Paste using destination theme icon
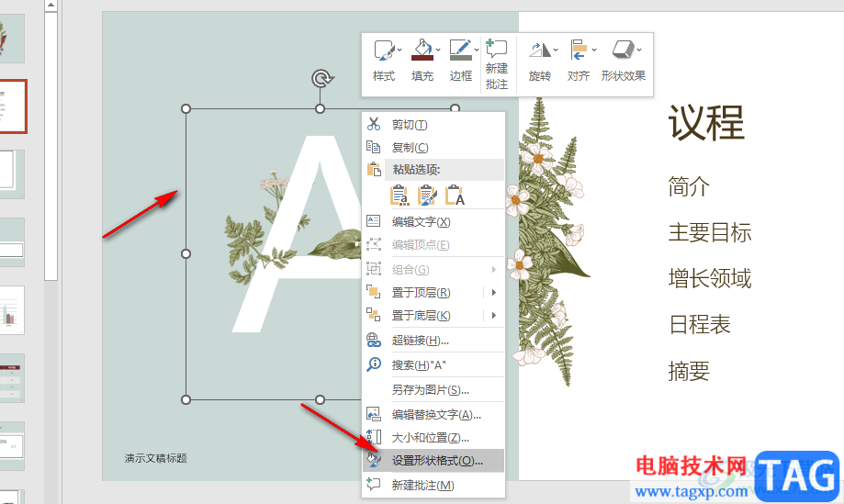This screenshot has height=504, width=844. [399, 196]
